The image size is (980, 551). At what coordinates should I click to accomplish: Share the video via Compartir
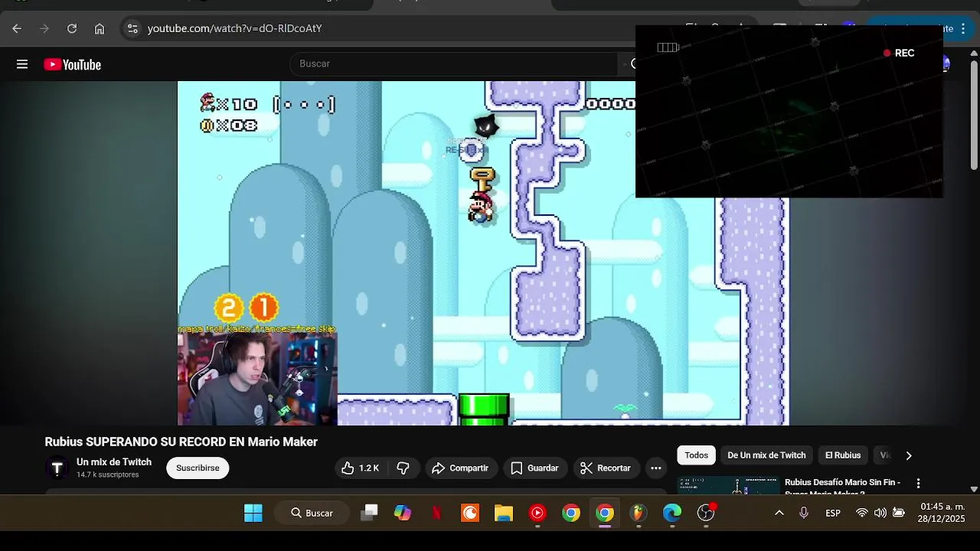click(x=460, y=468)
